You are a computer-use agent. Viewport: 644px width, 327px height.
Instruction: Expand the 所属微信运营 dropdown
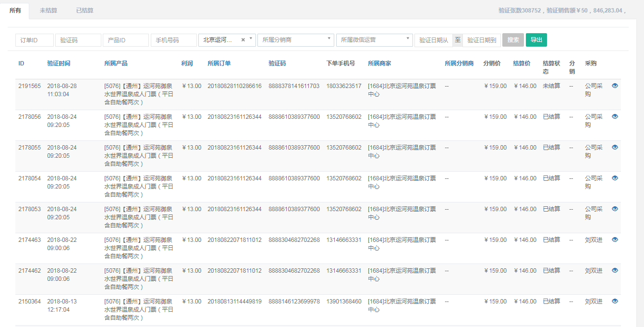point(374,40)
